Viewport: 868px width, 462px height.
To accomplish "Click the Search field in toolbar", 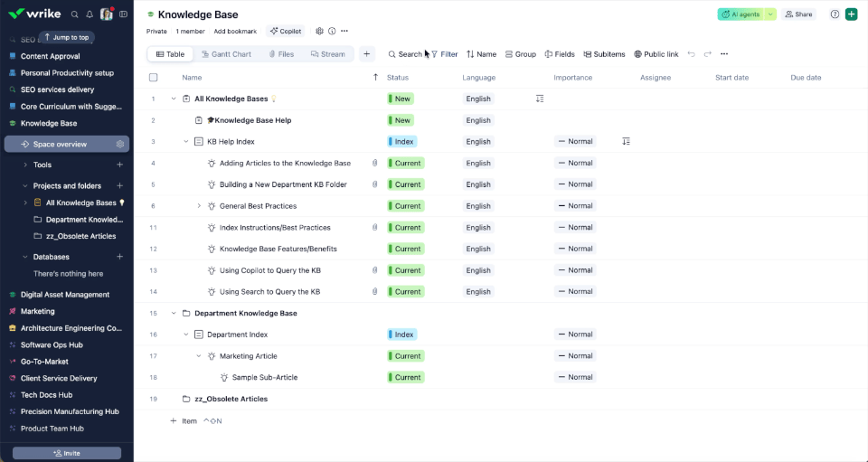I will (x=405, y=54).
